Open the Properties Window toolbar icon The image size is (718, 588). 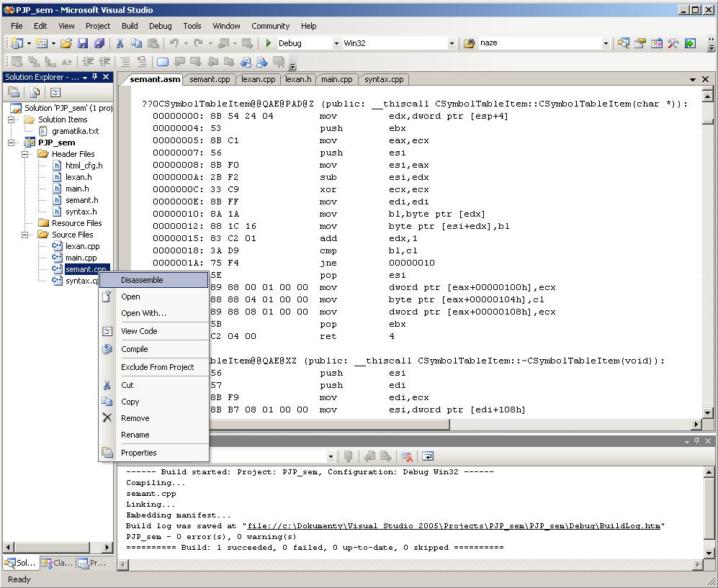(640, 43)
